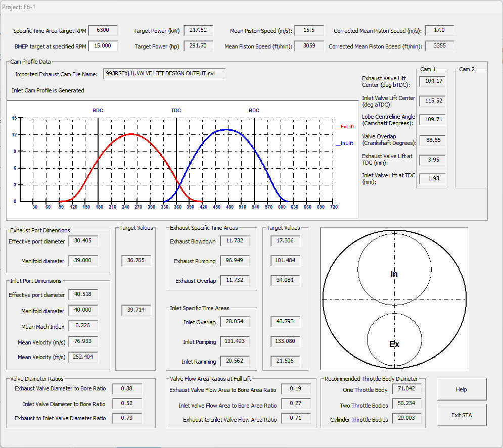Click the ExLift legend entry
Viewport: 503px width, 448px height.
coord(345,127)
